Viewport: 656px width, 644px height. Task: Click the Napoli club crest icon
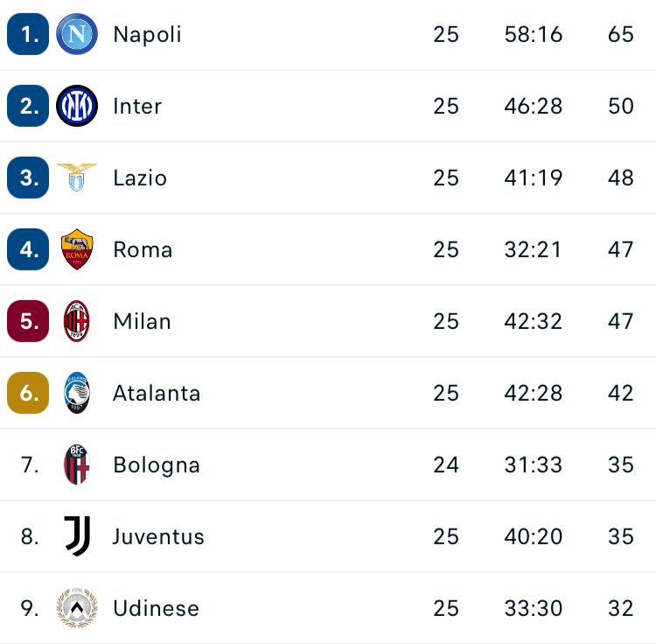[x=77, y=35]
